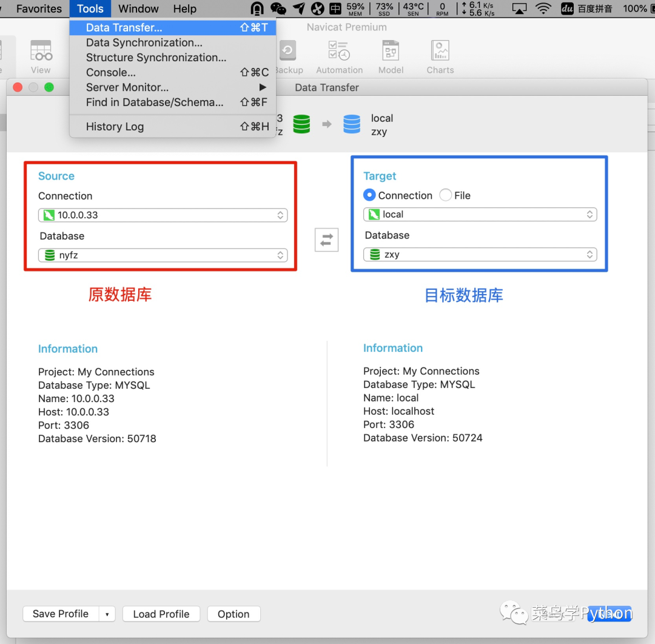This screenshot has height=644, width=655.
Task: Click "Database Type: MYSQL" in source information
Action: click(94, 386)
